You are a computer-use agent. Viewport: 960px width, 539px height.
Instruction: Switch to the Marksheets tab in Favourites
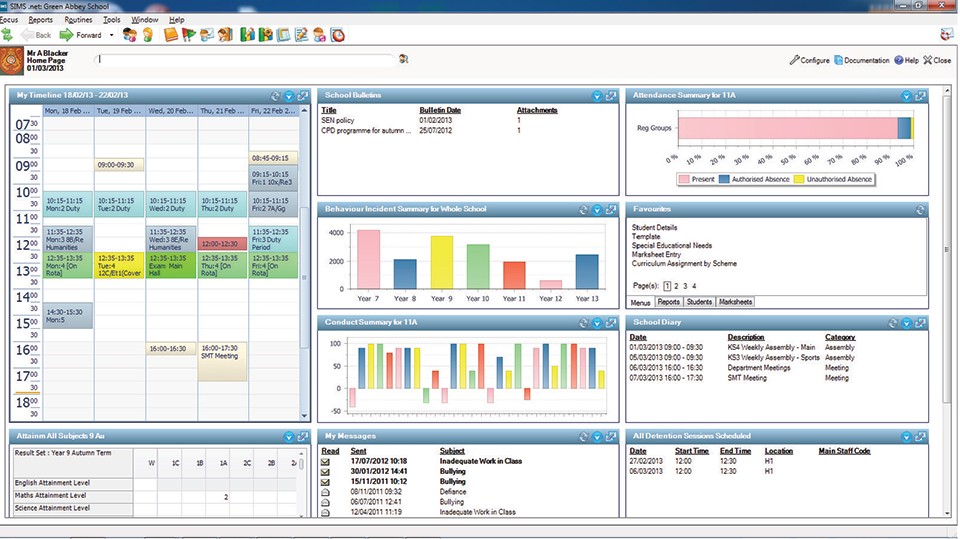pyautogui.click(x=735, y=302)
